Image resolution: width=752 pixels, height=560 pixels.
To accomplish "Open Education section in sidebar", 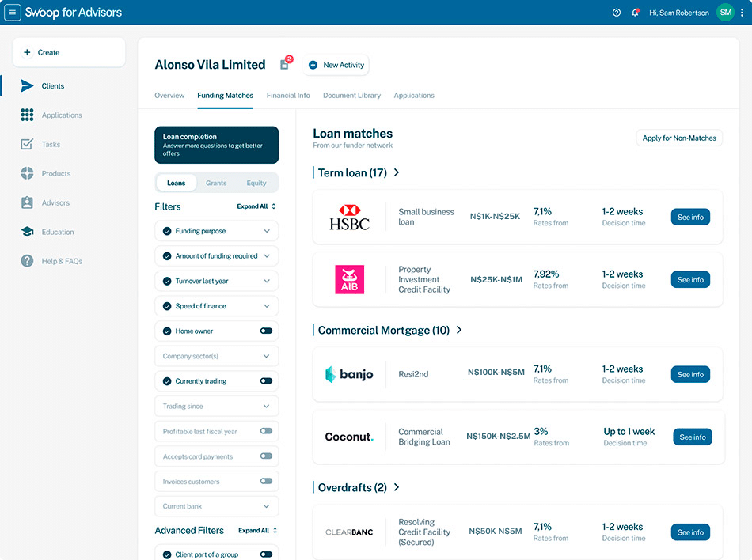I will coord(57,232).
